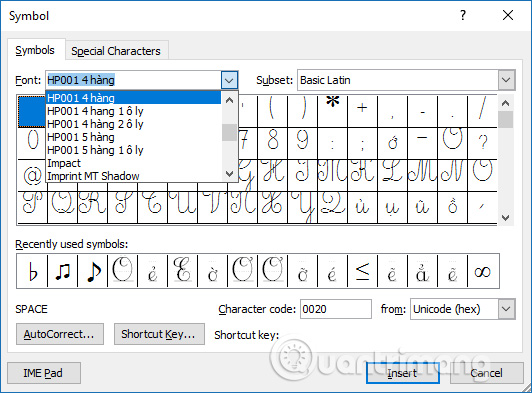
Task: Select the left parenthesis cell
Action: tap(272, 111)
